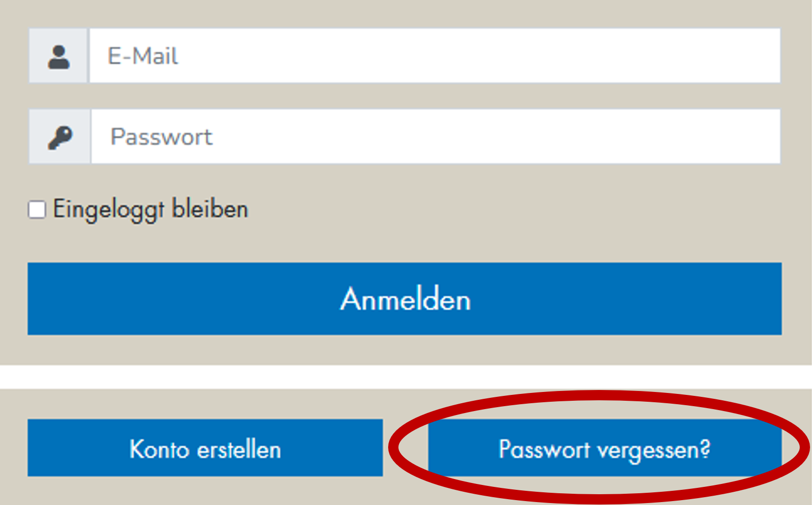
Task: Submit the login form with Anmelden
Action: [x=405, y=299]
